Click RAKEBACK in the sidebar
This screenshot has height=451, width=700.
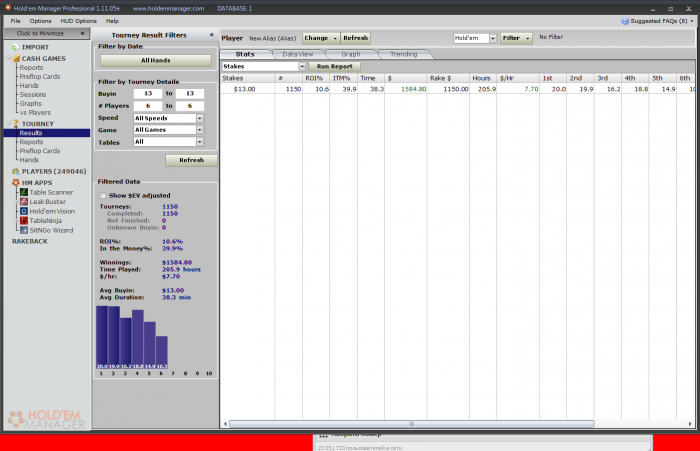[x=29, y=242]
